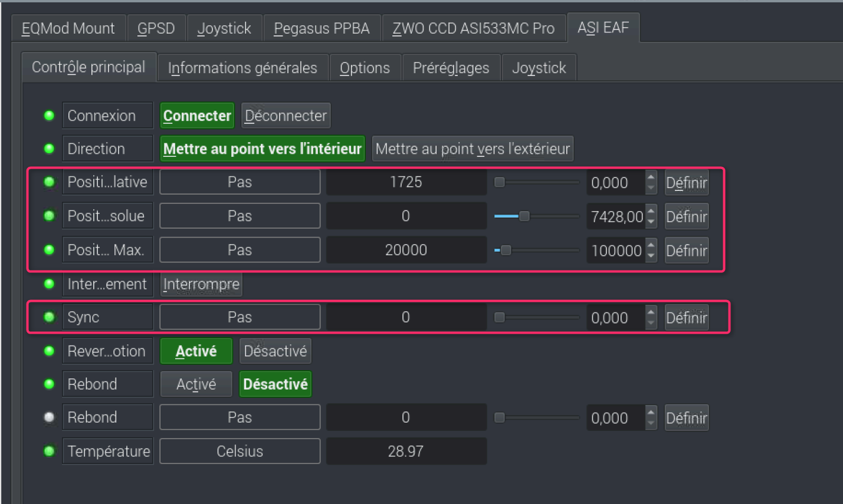The image size is (843, 504).
Task: Click the relative position value input field
Action: tap(616, 183)
